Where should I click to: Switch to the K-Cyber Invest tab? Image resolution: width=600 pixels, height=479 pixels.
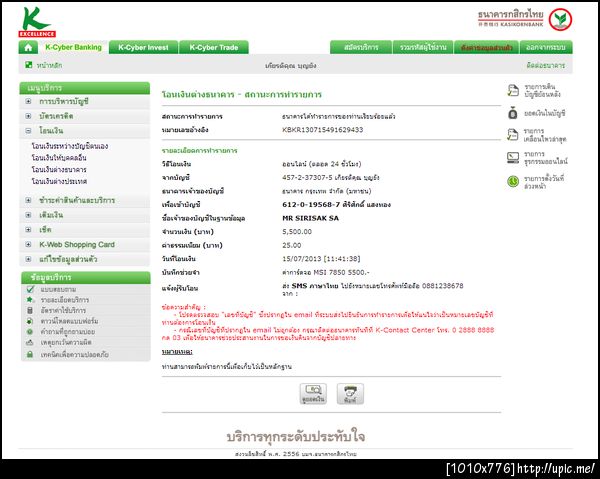[x=143, y=47]
